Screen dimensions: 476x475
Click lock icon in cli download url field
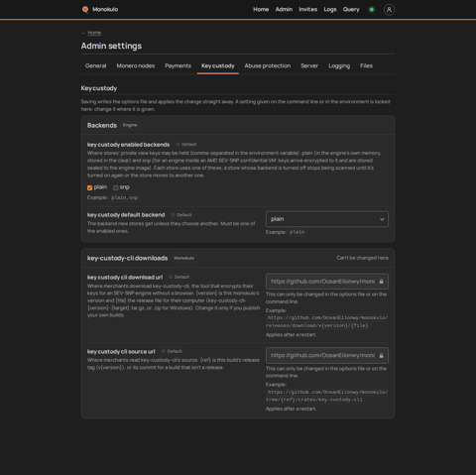(381, 282)
